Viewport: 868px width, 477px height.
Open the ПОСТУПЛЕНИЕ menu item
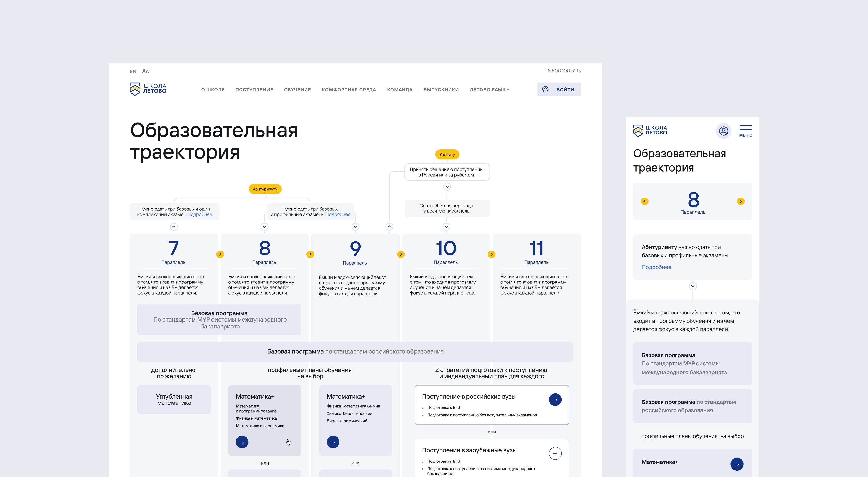coord(254,90)
